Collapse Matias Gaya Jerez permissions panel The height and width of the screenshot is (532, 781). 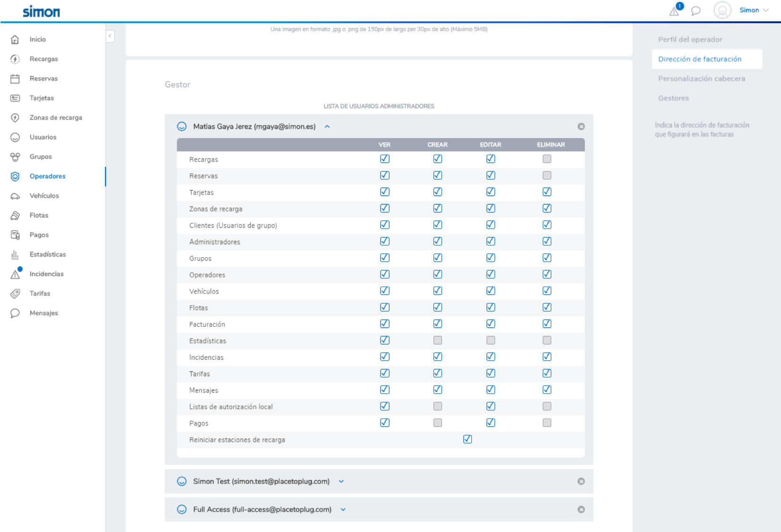327,127
